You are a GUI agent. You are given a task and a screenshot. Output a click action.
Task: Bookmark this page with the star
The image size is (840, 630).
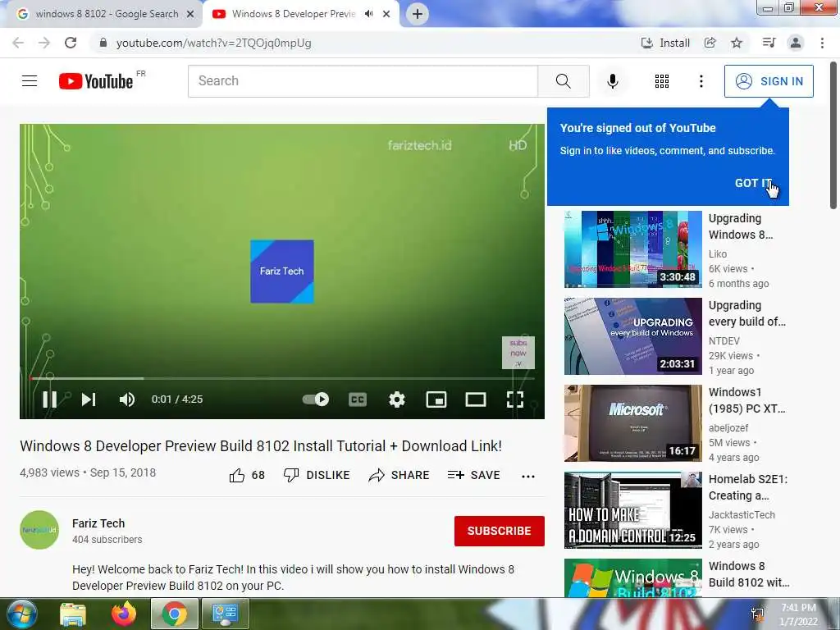click(x=737, y=43)
